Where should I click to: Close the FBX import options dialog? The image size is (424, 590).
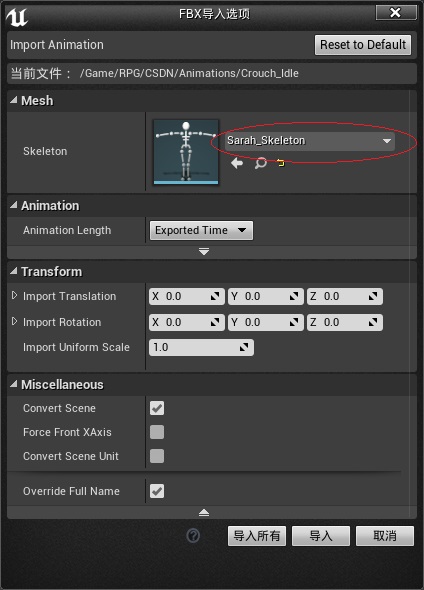pyautogui.click(x=396, y=13)
